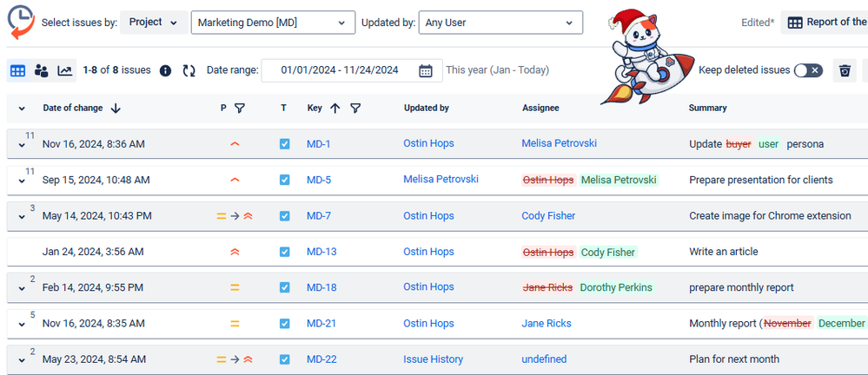This screenshot has width=868, height=375.
Task: Click the task type checkbox of MD-21
Action: tap(284, 324)
